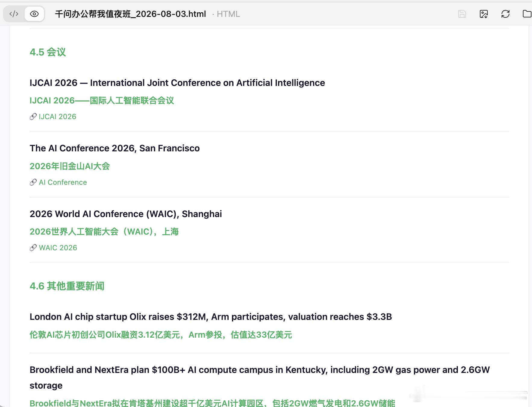
Task: Click the 4.6 其他重要新闻 heading
Action: (x=67, y=286)
